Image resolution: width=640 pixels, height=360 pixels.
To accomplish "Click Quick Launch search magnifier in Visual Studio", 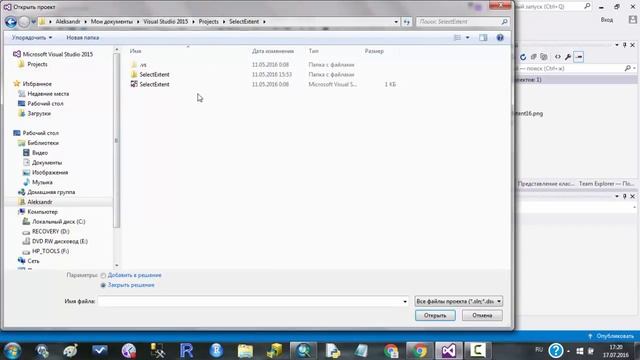I will coord(587,6).
